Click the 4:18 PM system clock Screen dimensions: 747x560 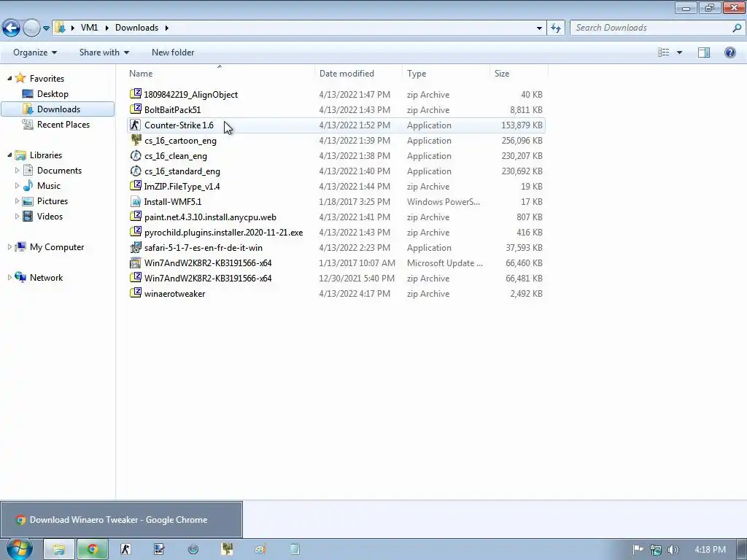[x=710, y=550]
